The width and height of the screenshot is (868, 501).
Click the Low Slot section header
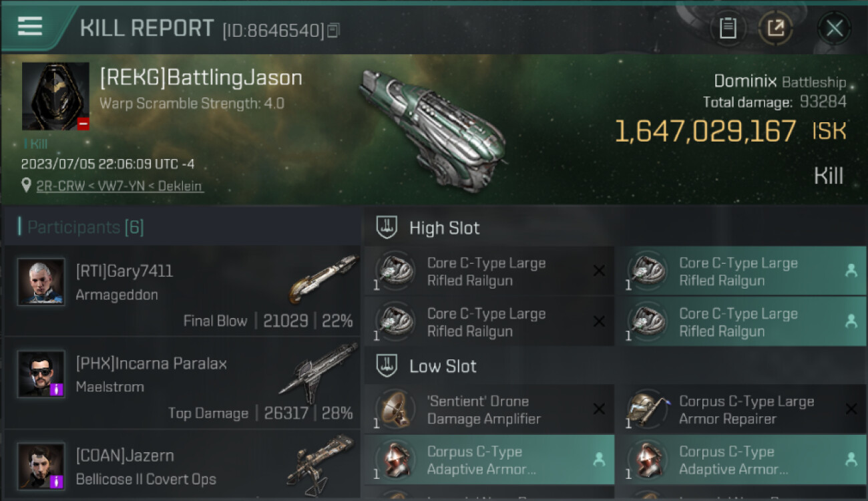coord(443,366)
